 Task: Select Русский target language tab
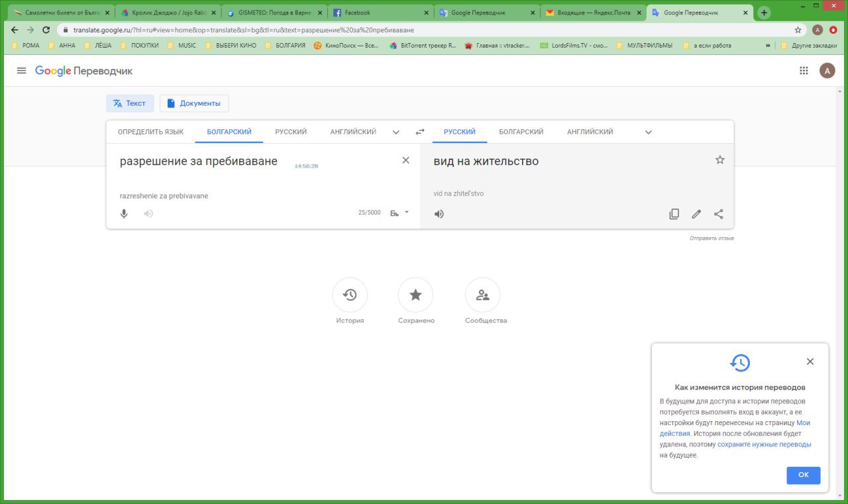tap(460, 132)
